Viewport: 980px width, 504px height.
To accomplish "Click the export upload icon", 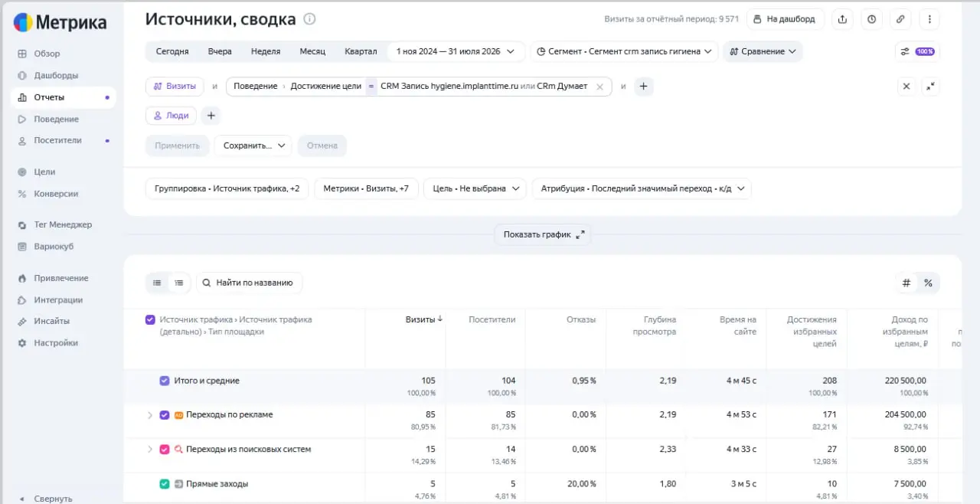I will click(x=843, y=19).
